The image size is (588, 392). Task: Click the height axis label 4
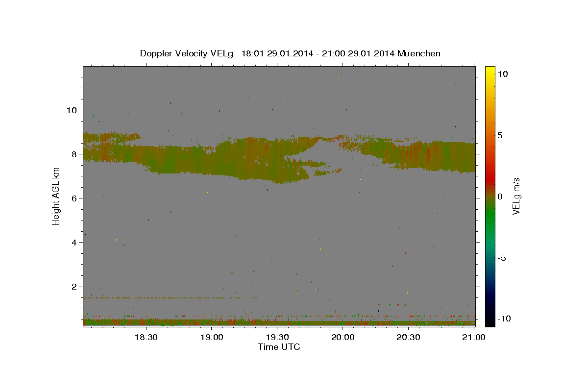[74, 242]
